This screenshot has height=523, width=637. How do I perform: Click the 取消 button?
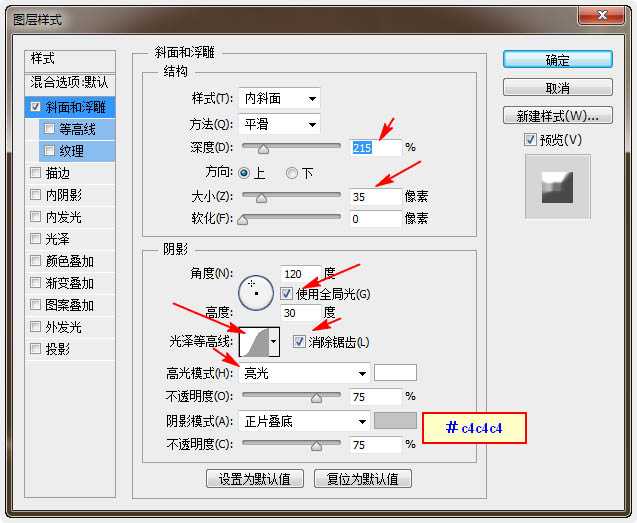click(557, 87)
